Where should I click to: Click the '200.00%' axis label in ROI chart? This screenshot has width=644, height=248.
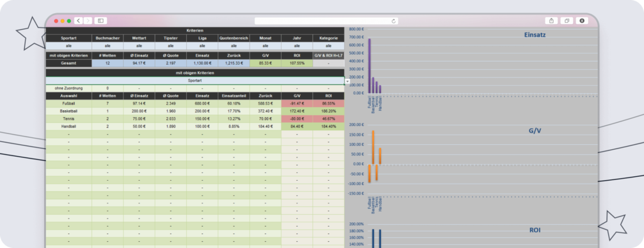click(x=357, y=224)
